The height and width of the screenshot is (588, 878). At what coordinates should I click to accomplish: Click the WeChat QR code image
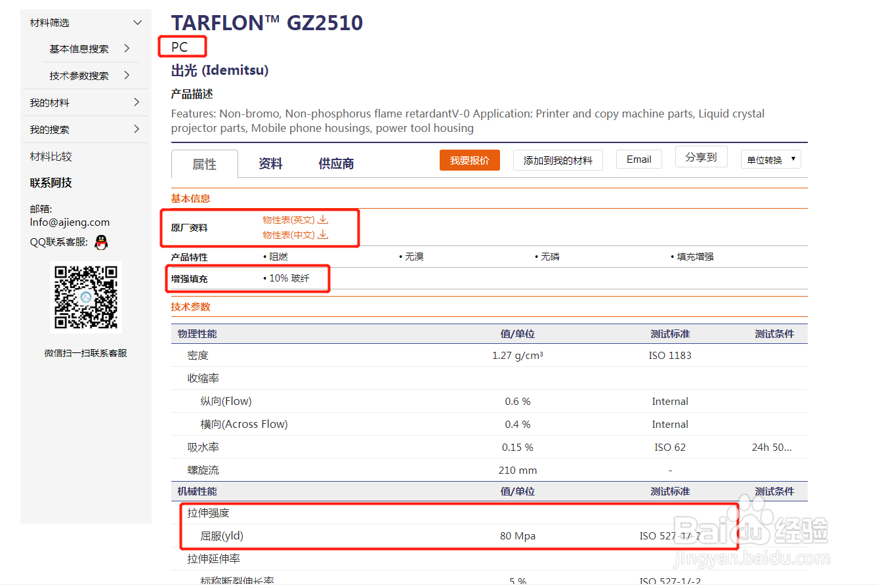pyautogui.click(x=86, y=297)
